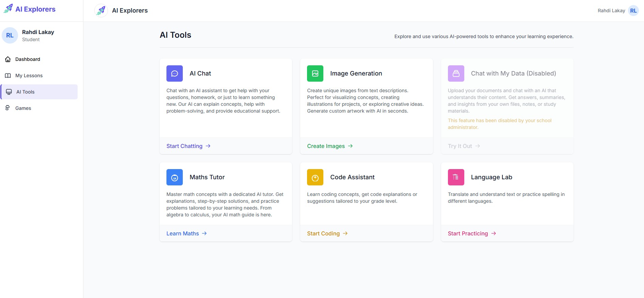The width and height of the screenshot is (644, 298).
Task: Click the RL avatar in top-right corner
Action: pyautogui.click(x=633, y=11)
